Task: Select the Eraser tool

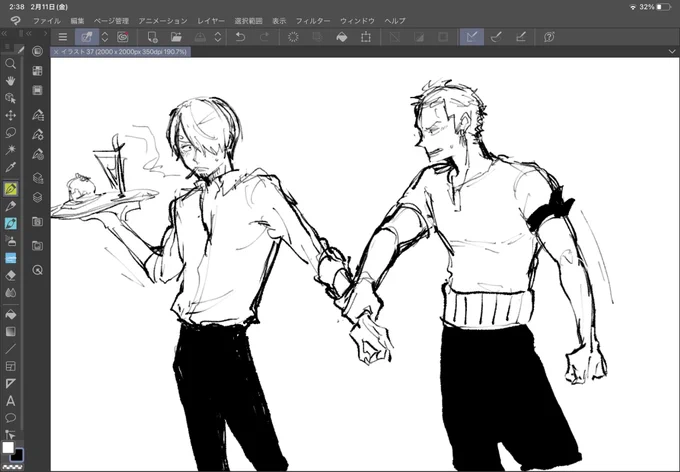Action: point(10,275)
